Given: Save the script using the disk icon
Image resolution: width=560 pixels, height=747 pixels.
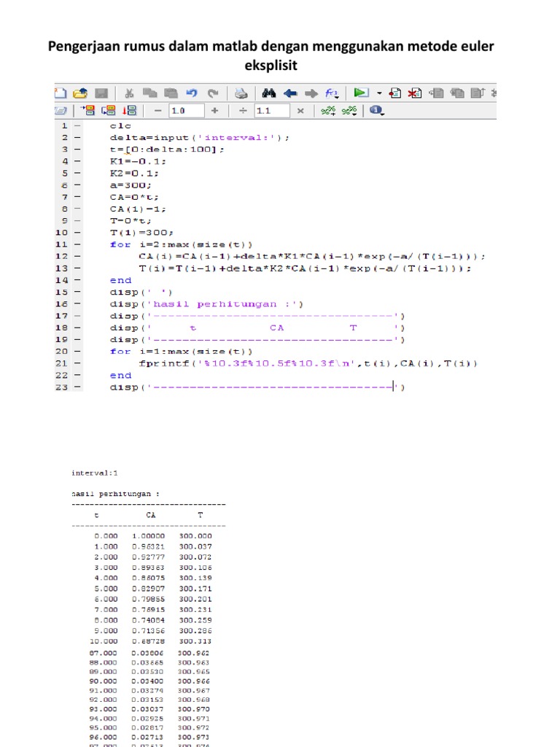Looking at the screenshot, I should 101,93.
